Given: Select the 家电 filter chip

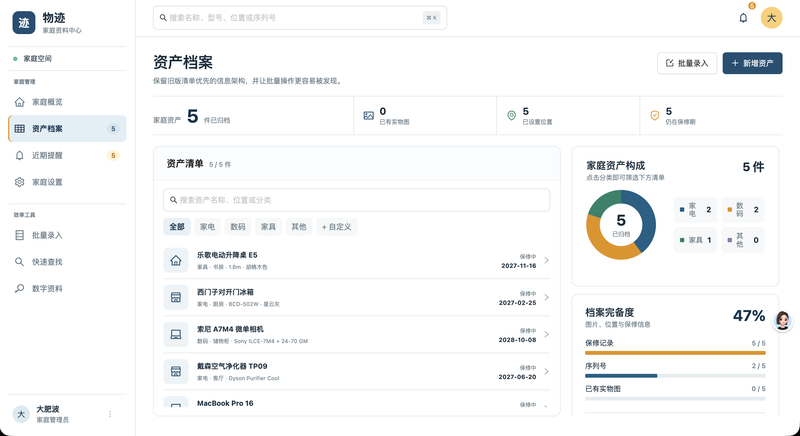Looking at the screenshot, I should click(x=207, y=227).
